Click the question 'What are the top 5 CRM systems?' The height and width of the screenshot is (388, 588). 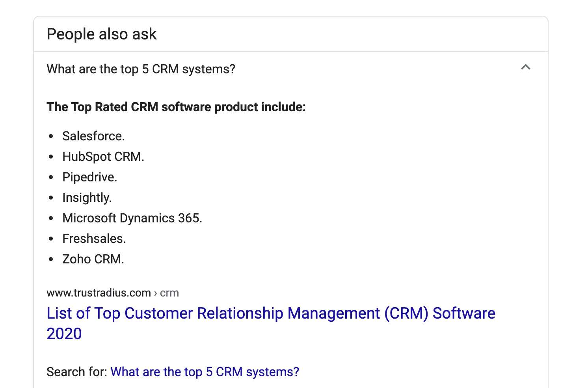[141, 69]
